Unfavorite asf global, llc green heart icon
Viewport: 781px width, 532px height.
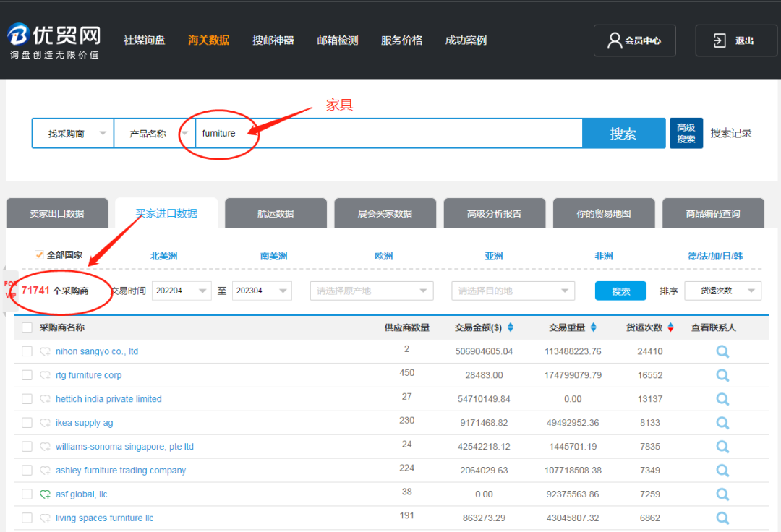point(46,494)
